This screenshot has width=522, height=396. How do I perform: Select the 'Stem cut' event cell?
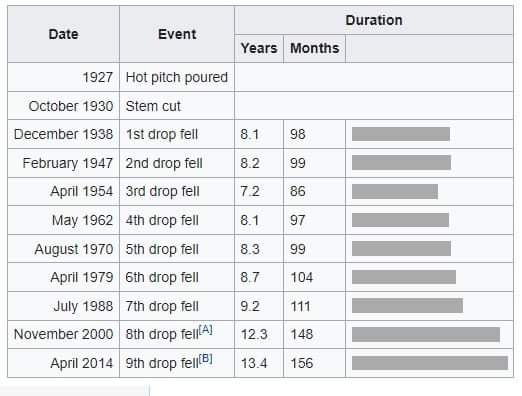[177, 106]
